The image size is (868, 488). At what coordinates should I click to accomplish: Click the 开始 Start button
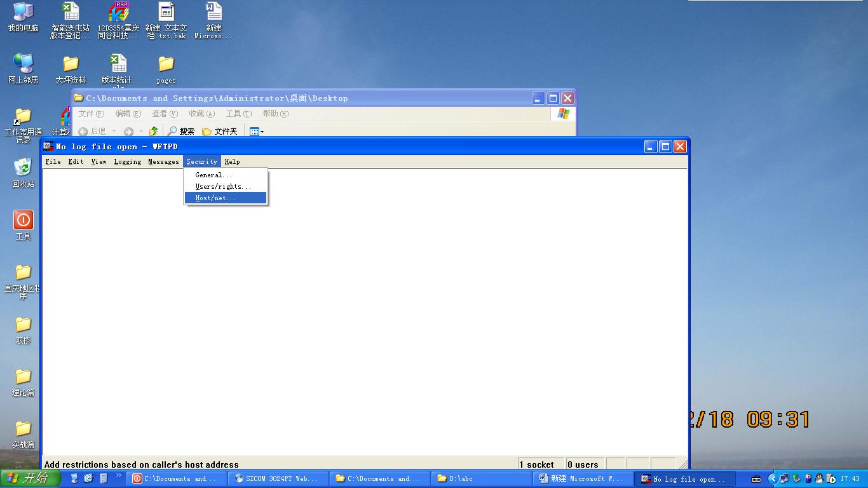click(29, 478)
